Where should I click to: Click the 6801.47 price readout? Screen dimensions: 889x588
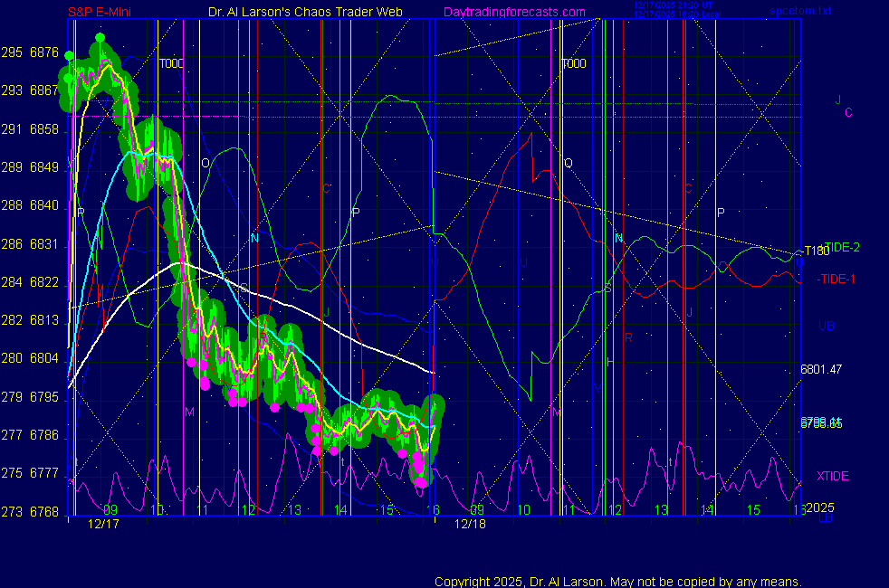click(x=821, y=369)
